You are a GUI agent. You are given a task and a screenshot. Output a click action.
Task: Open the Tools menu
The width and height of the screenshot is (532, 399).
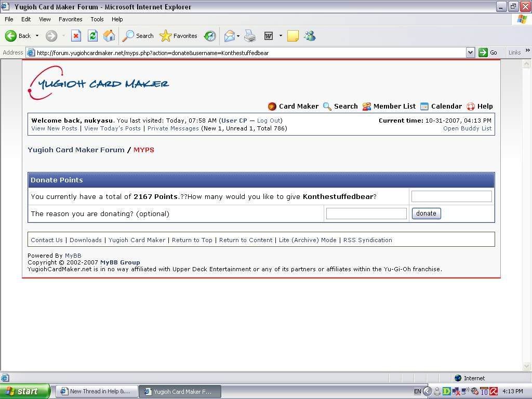coord(97,19)
